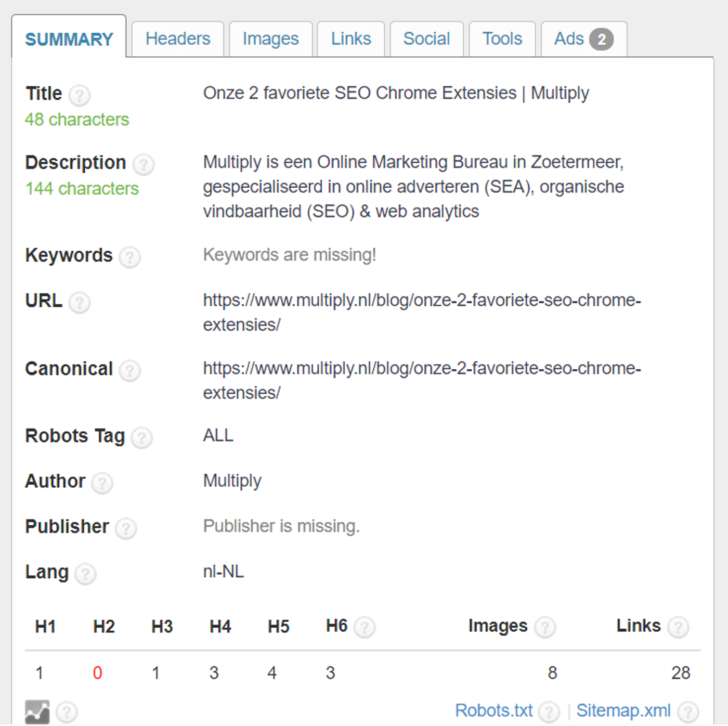Click the question mark next to Author

[x=102, y=483]
